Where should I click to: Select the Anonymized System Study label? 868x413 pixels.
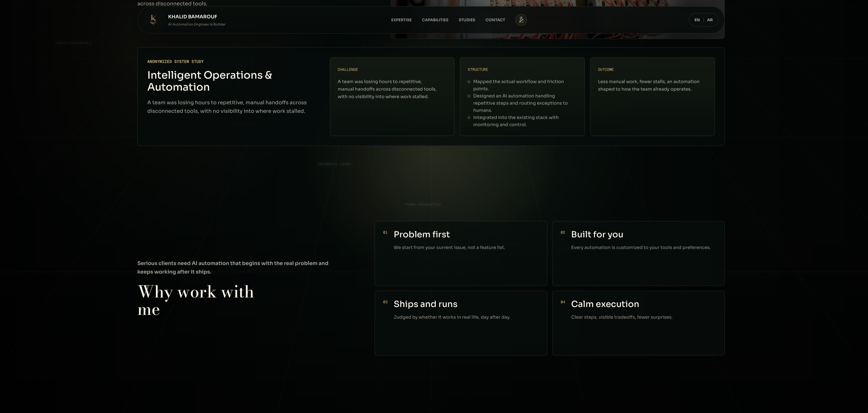175,62
